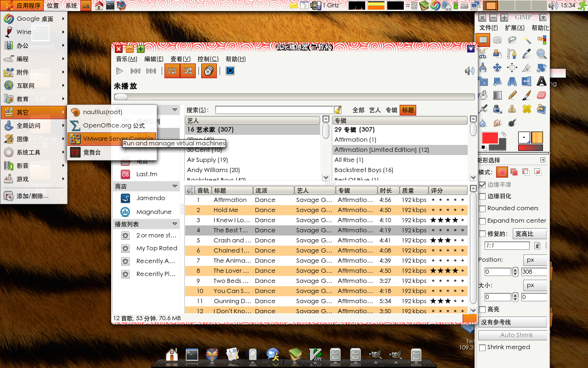The image size is (588, 368).
Task: Select GIMP Smudge finger tool
Action: pos(498,123)
